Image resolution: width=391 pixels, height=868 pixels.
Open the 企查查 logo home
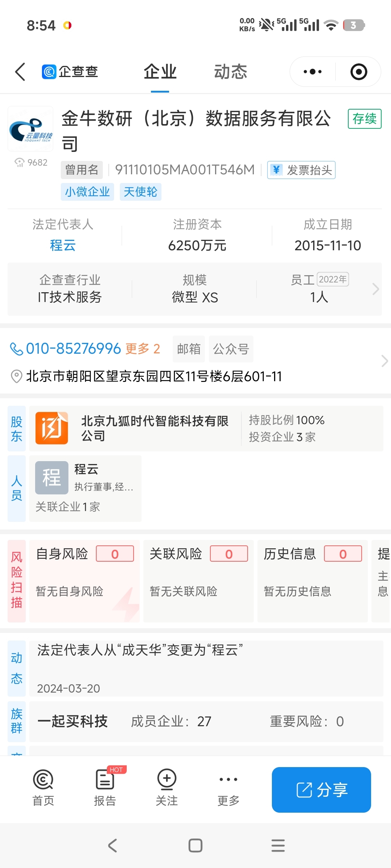tap(70, 72)
